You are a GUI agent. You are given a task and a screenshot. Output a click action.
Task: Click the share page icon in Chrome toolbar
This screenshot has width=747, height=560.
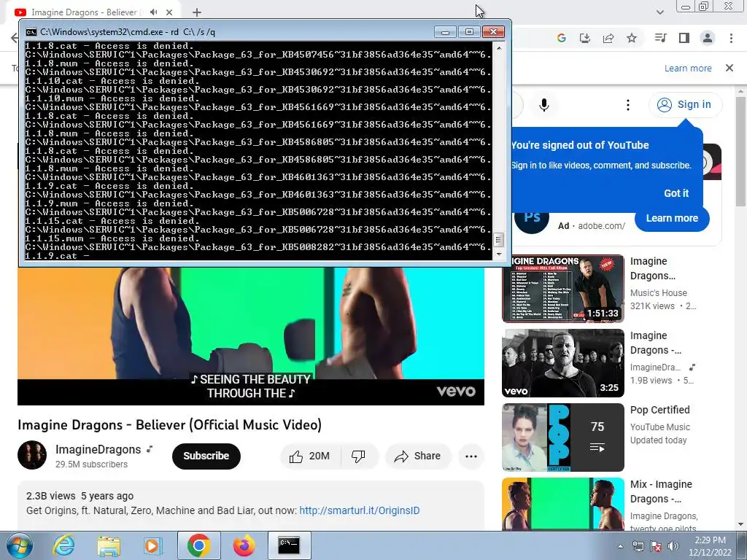click(x=608, y=38)
